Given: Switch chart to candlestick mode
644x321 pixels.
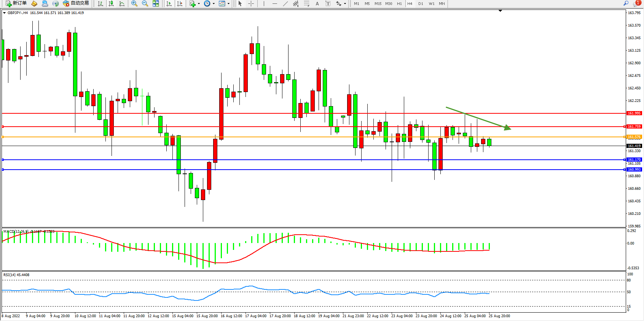Looking at the screenshot, I should tap(111, 3).
